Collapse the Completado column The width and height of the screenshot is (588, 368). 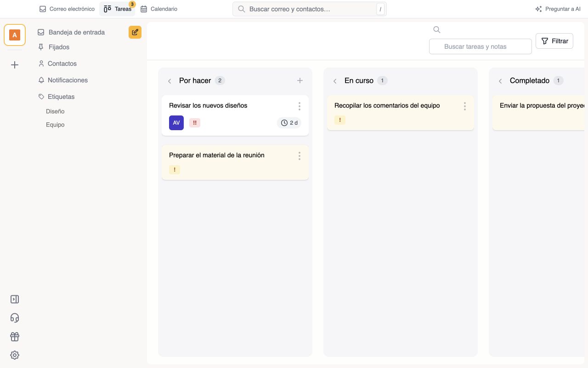click(x=500, y=81)
